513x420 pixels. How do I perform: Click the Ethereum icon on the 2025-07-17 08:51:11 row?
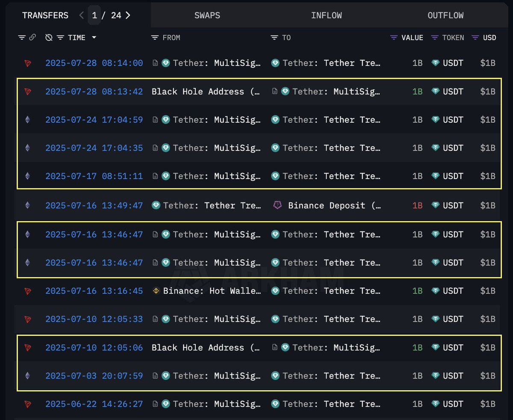[28, 176]
